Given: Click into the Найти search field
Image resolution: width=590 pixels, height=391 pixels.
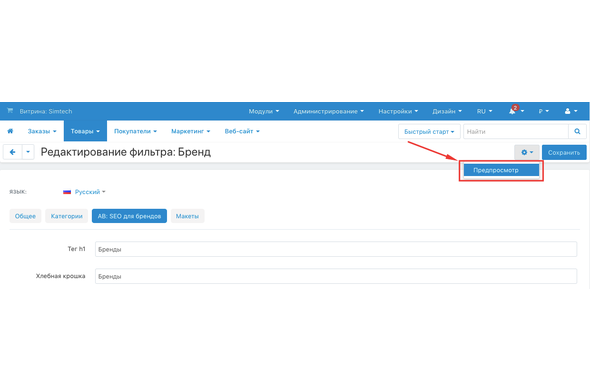Looking at the screenshot, I should point(515,131).
